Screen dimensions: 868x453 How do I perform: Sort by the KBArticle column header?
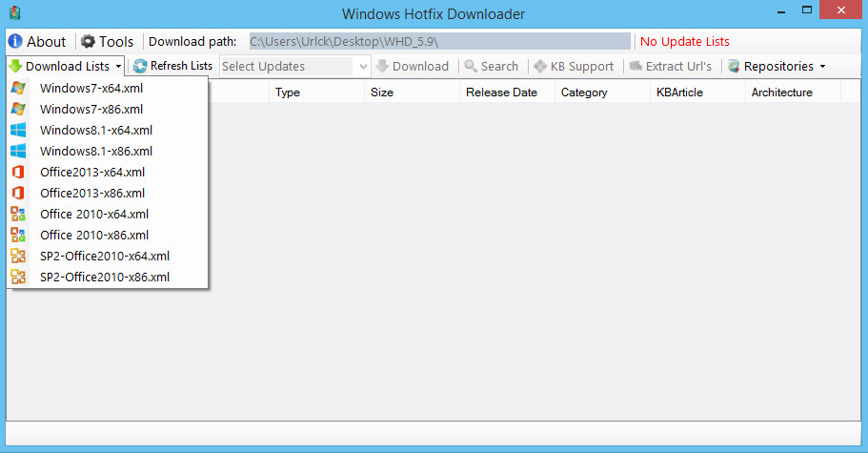tap(697, 93)
